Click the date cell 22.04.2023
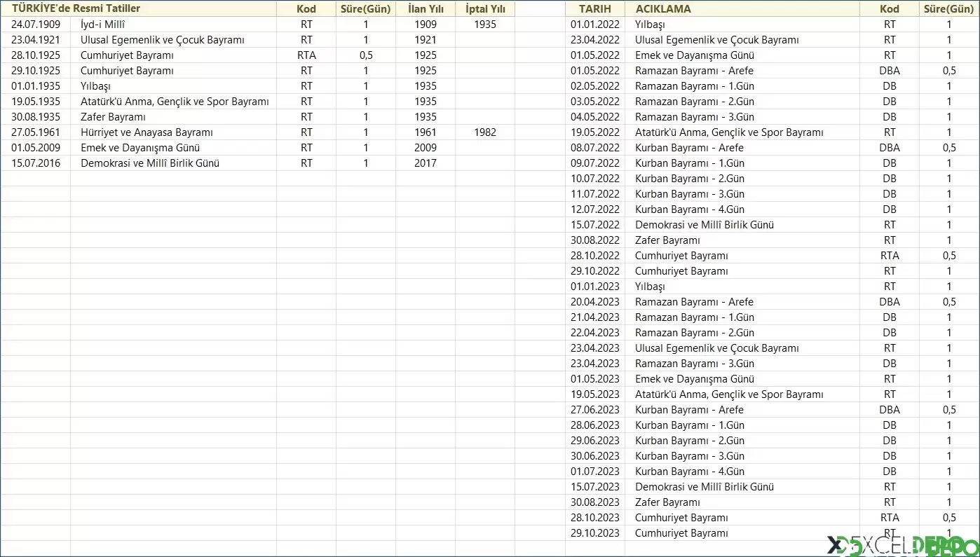Viewport: 980px width, 557px height. coord(595,333)
